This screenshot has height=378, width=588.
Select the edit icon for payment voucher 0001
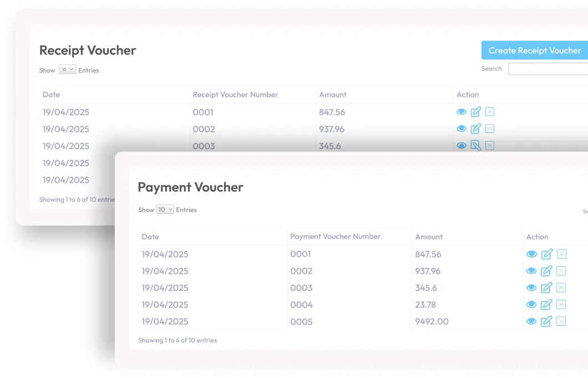pyautogui.click(x=546, y=254)
